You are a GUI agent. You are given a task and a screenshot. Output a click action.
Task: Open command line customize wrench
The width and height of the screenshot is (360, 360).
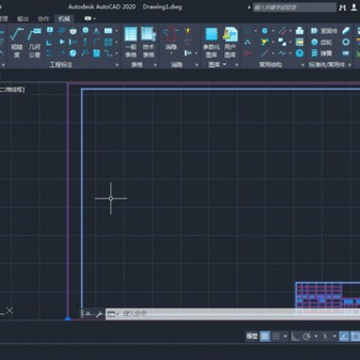[x=99, y=314]
